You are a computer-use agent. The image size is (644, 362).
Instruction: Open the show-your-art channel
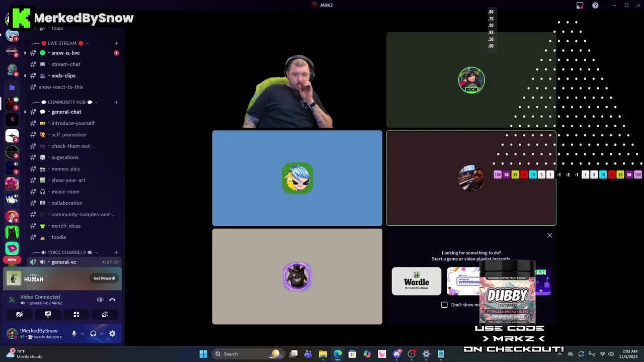tap(74, 180)
